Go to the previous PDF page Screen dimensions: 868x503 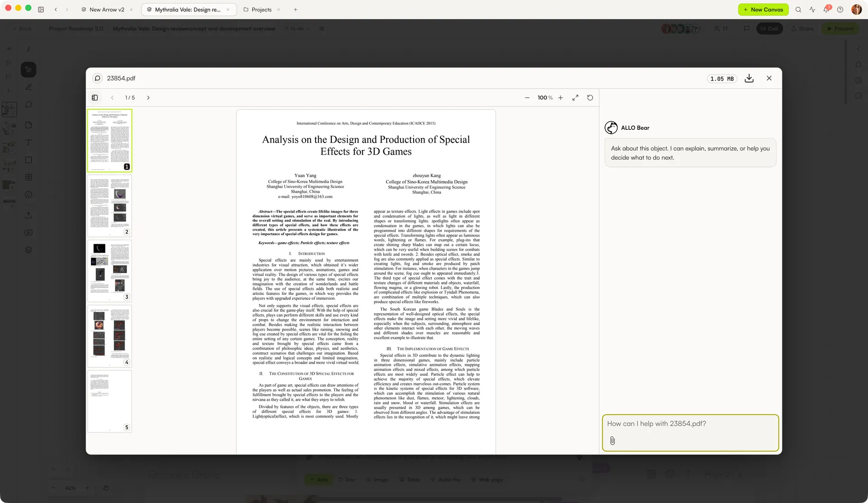click(112, 98)
